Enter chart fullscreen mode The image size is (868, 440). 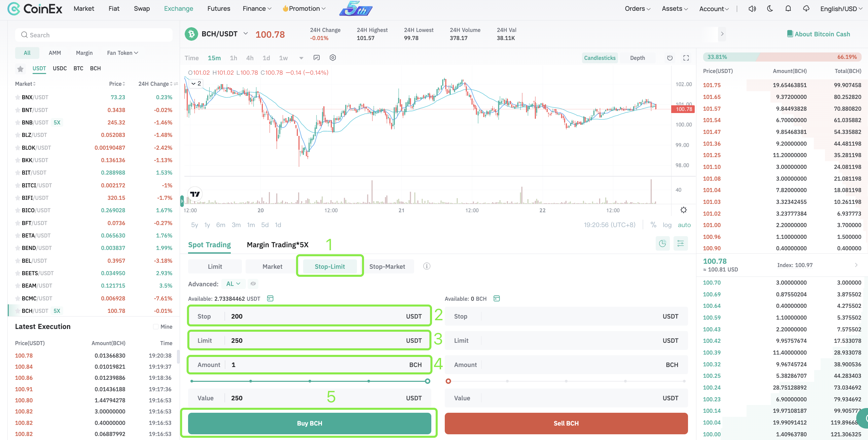coord(686,58)
